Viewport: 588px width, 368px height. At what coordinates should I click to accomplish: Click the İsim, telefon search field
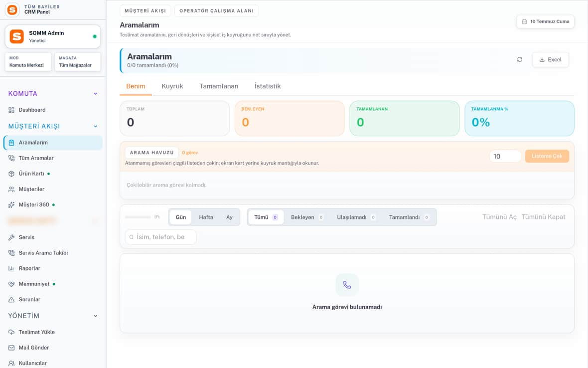pyautogui.click(x=161, y=237)
